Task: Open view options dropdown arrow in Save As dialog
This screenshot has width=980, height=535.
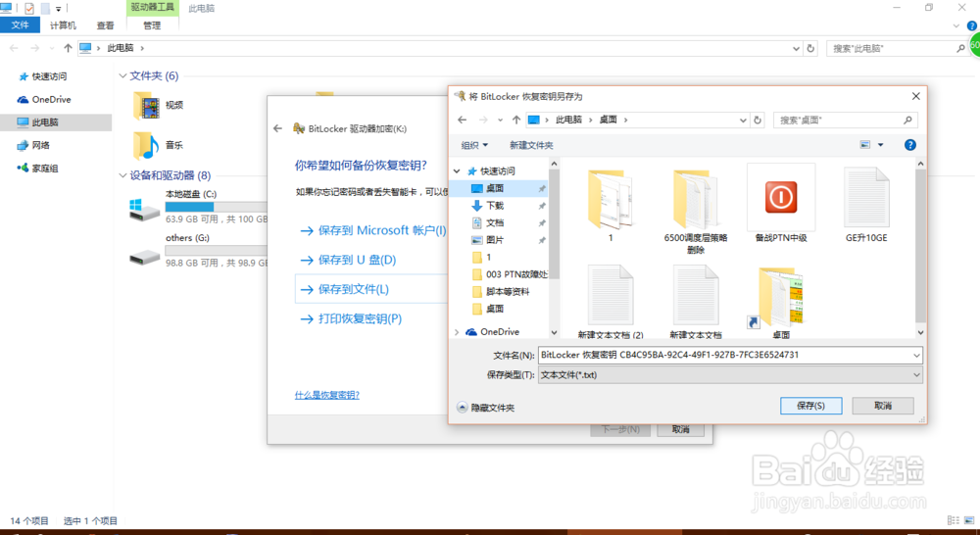Action: coord(881,145)
